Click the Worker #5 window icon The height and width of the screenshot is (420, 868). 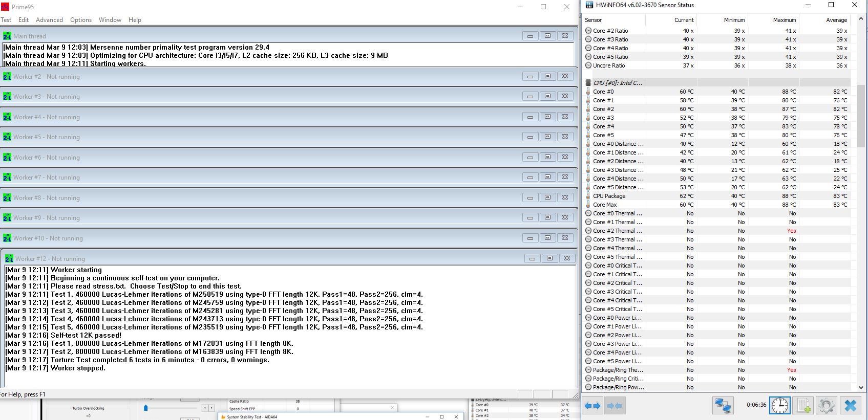click(7, 137)
